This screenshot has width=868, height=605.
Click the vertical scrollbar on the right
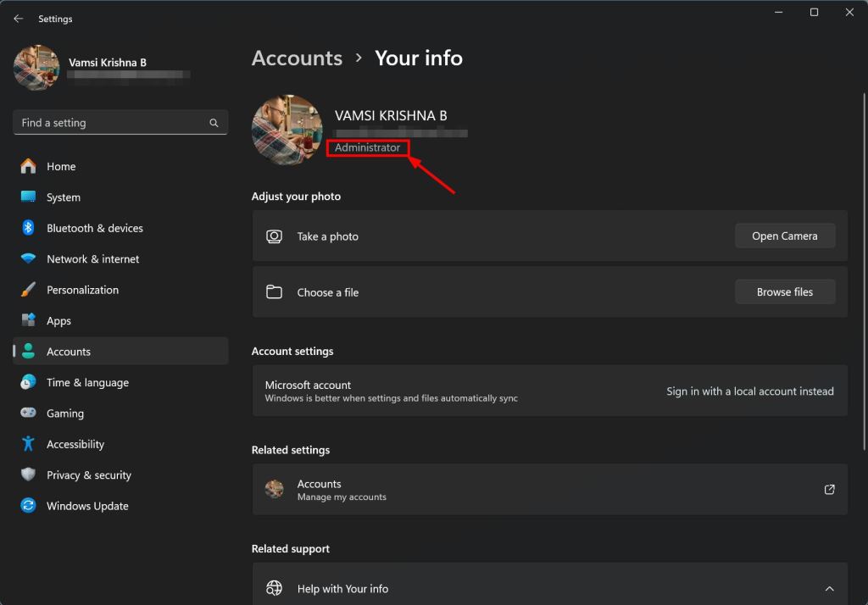pyautogui.click(x=864, y=271)
